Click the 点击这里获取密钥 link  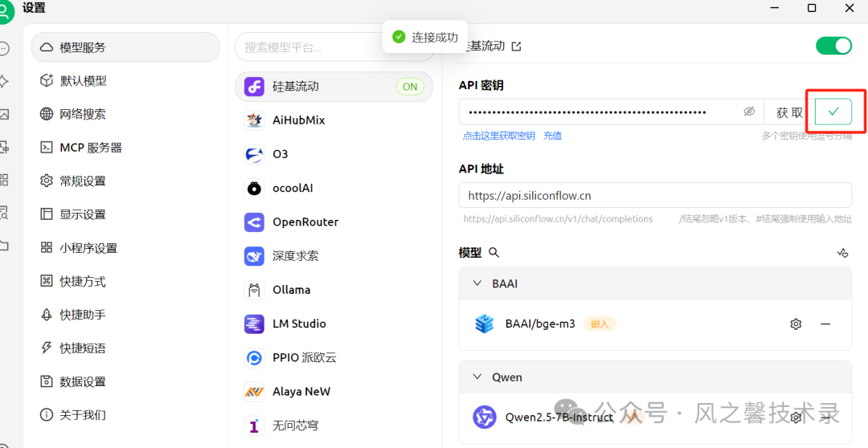coord(499,136)
